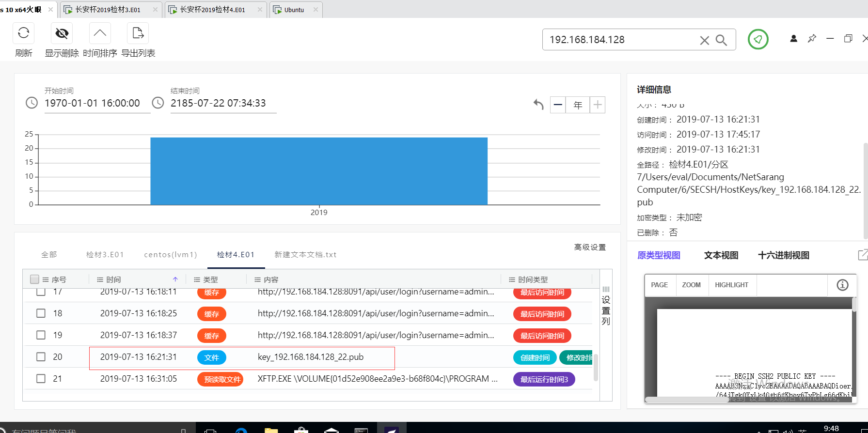This screenshot has height=433, width=868.
Task: Click the 结束时间 date field
Action: click(223, 103)
